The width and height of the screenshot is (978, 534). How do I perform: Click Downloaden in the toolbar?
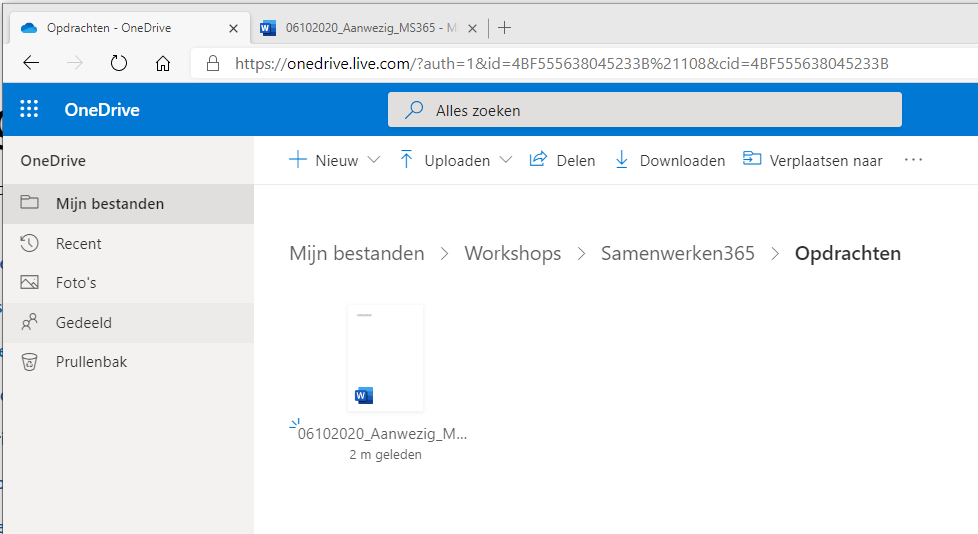(x=669, y=160)
